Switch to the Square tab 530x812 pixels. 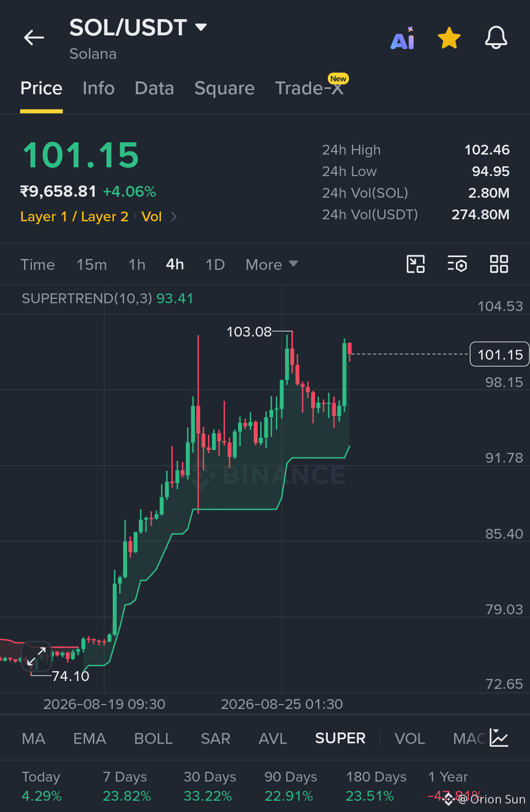pos(224,88)
